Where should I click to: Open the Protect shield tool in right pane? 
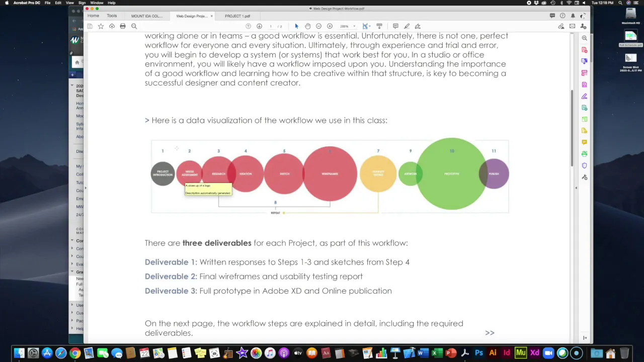[584, 165]
